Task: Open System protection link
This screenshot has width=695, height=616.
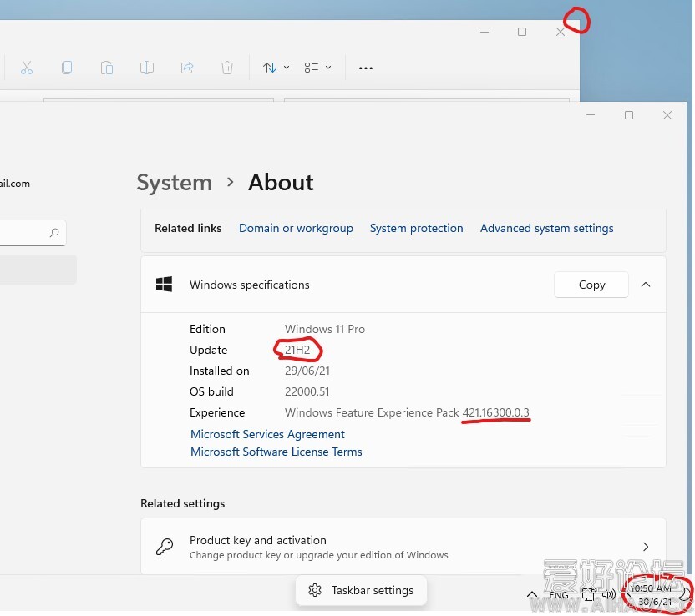Action: [416, 228]
